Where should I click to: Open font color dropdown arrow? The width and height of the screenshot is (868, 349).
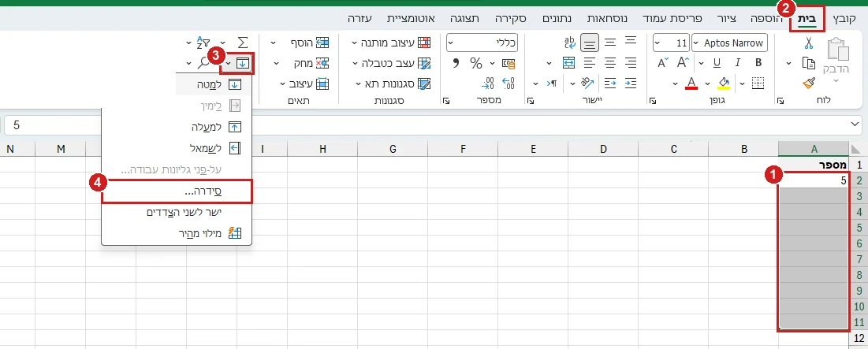(x=675, y=84)
